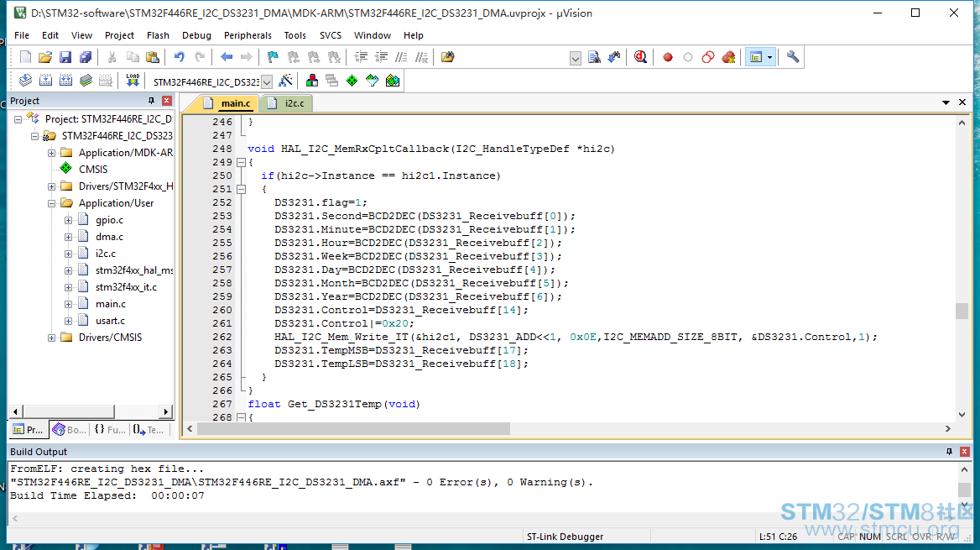The image size is (980, 550).
Task: Click the New file icon
Action: 26,57
